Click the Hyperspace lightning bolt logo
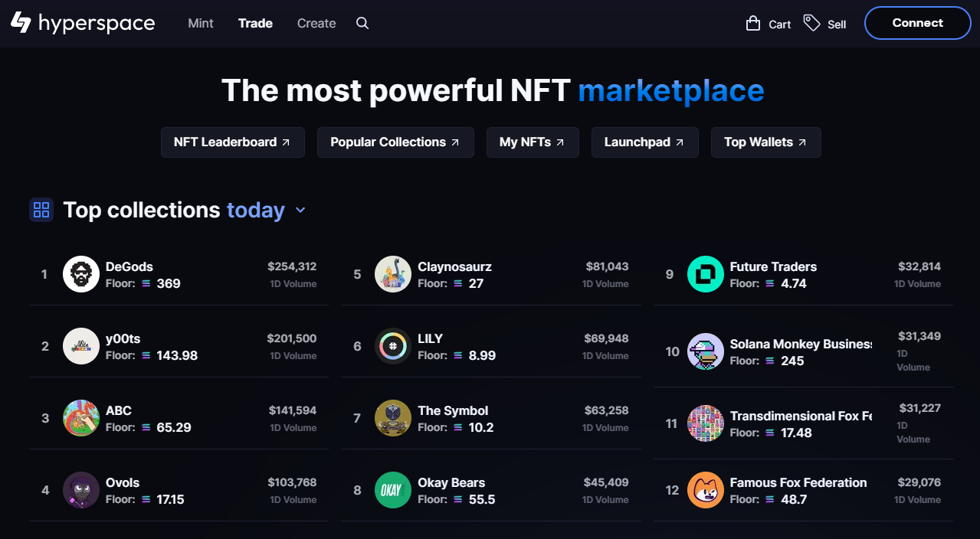Image resolution: width=980 pixels, height=539 pixels. [22, 23]
